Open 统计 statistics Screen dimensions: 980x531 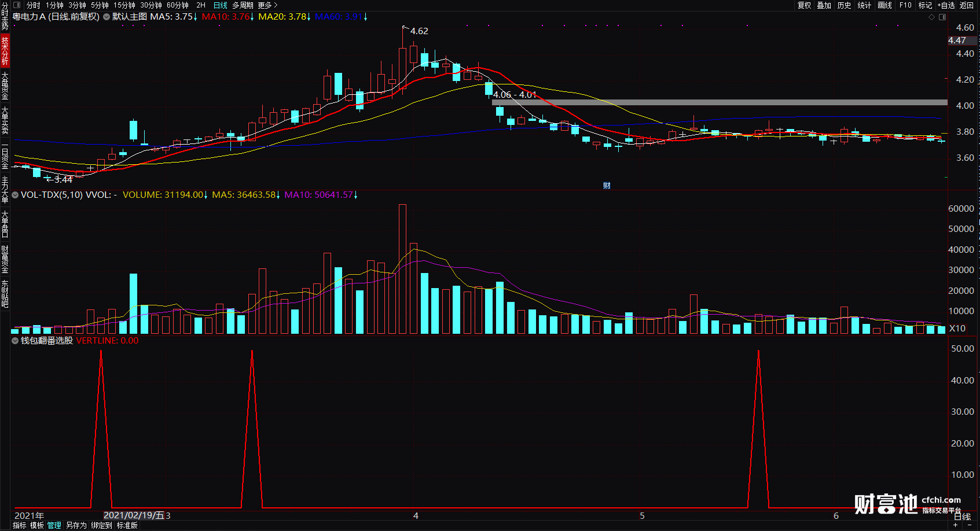click(864, 5)
